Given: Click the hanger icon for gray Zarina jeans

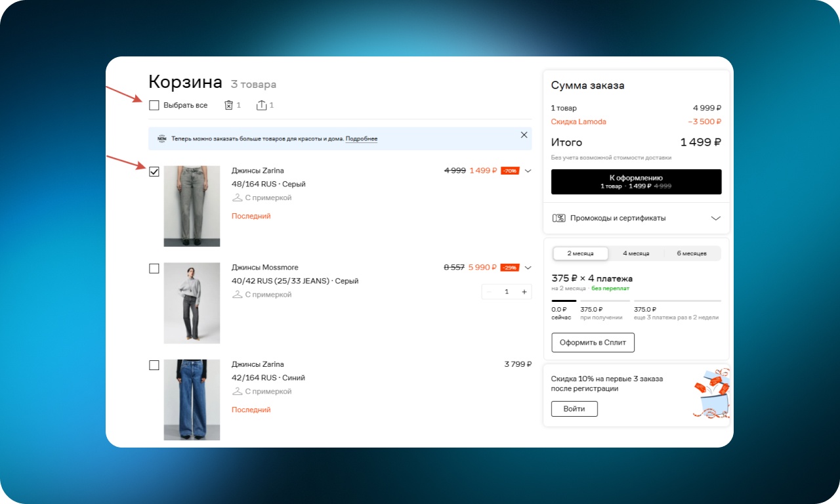Looking at the screenshot, I should tap(237, 198).
